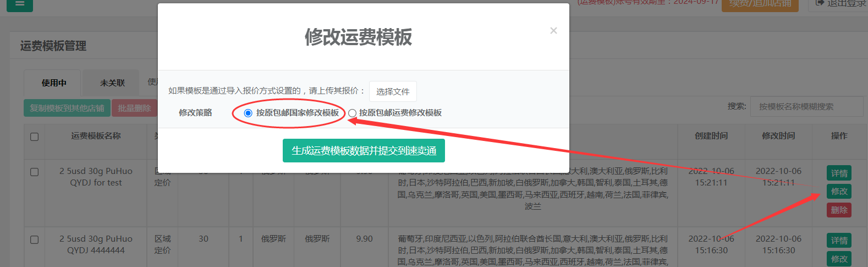Click template name 2 5usd 30g PuHuo QYDJ 4444444
The width and height of the screenshot is (868, 267).
tap(96, 244)
